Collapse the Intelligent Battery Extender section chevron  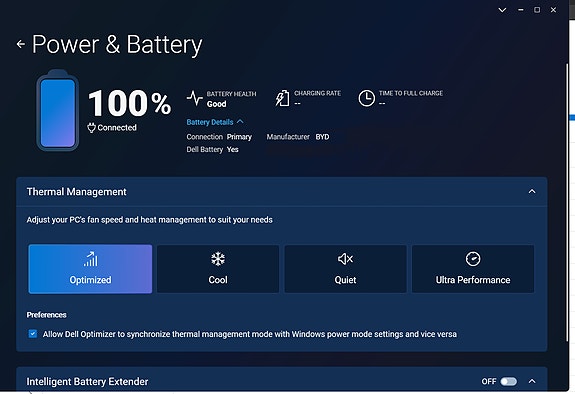pos(532,382)
